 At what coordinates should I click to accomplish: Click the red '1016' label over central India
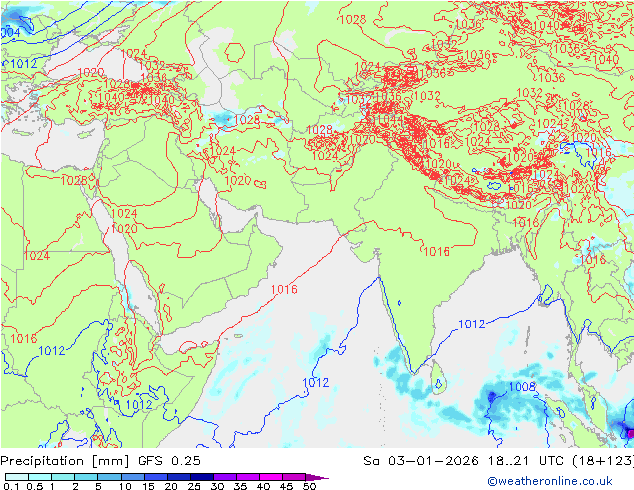436,251
